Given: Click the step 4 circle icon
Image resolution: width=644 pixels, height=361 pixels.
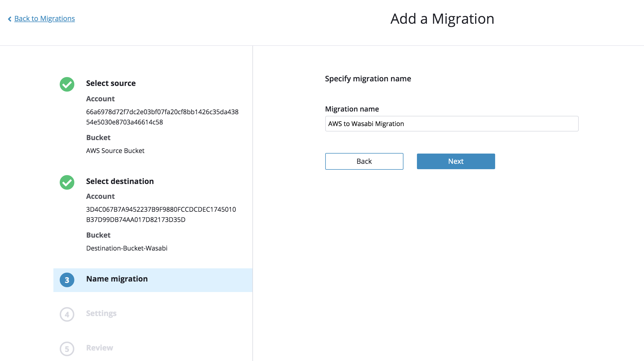Looking at the screenshot, I should [67, 314].
